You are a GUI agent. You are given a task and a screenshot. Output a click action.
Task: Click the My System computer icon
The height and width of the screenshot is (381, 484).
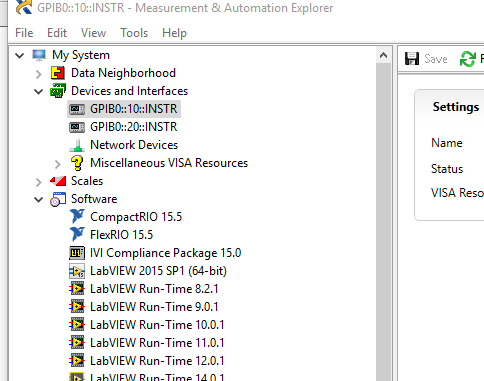[x=39, y=55]
